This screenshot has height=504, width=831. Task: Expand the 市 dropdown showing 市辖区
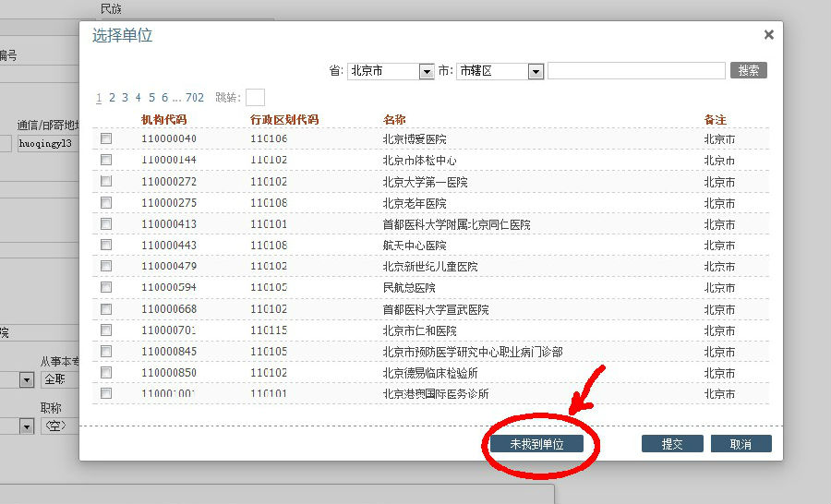[535, 71]
